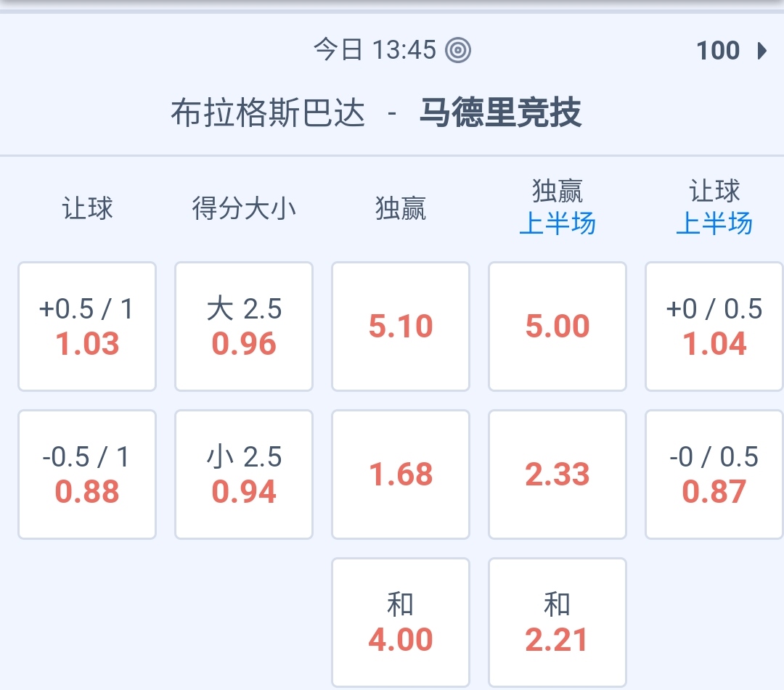
Task: Select handicap +0.5 / 1 at 1.03
Action: 87,326
